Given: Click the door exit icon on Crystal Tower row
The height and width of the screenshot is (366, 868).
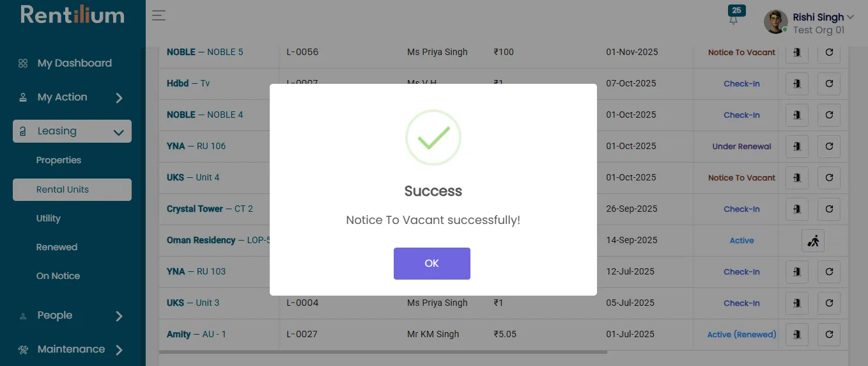Looking at the screenshot, I should [797, 209].
